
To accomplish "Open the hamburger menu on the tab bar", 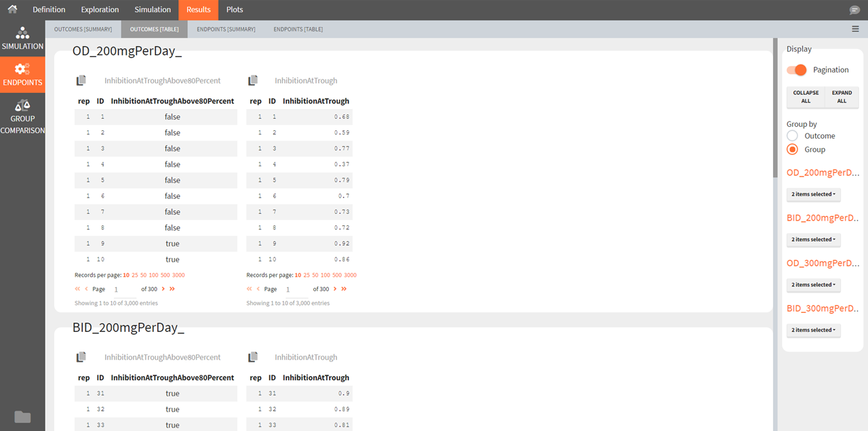I will click(855, 29).
